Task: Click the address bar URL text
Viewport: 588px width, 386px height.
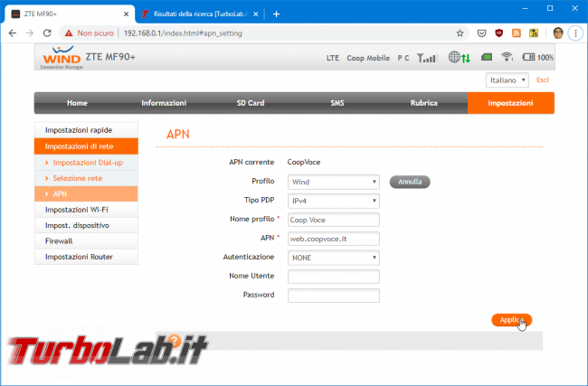Action: click(x=183, y=33)
